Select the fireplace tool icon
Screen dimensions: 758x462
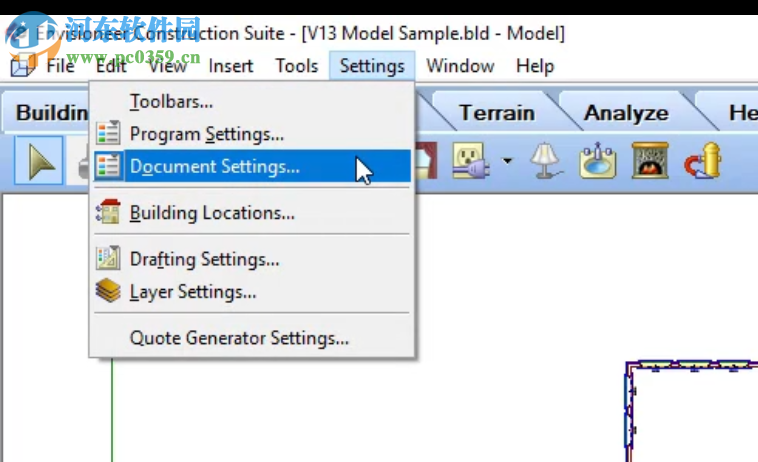coord(650,162)
